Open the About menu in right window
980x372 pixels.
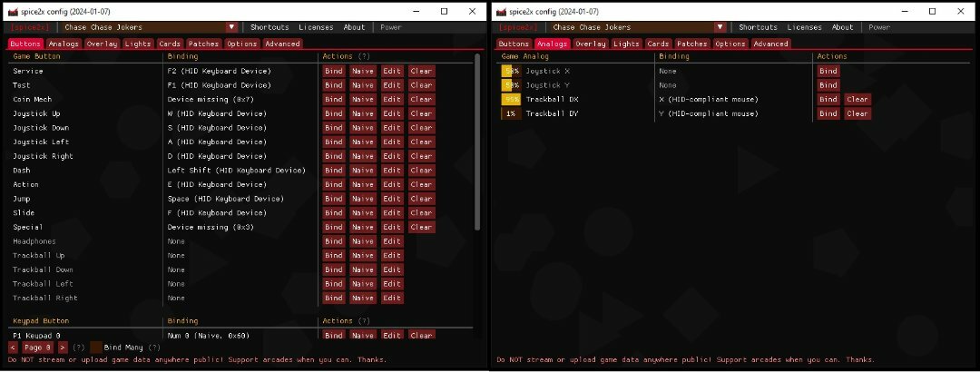click(842, 27)
